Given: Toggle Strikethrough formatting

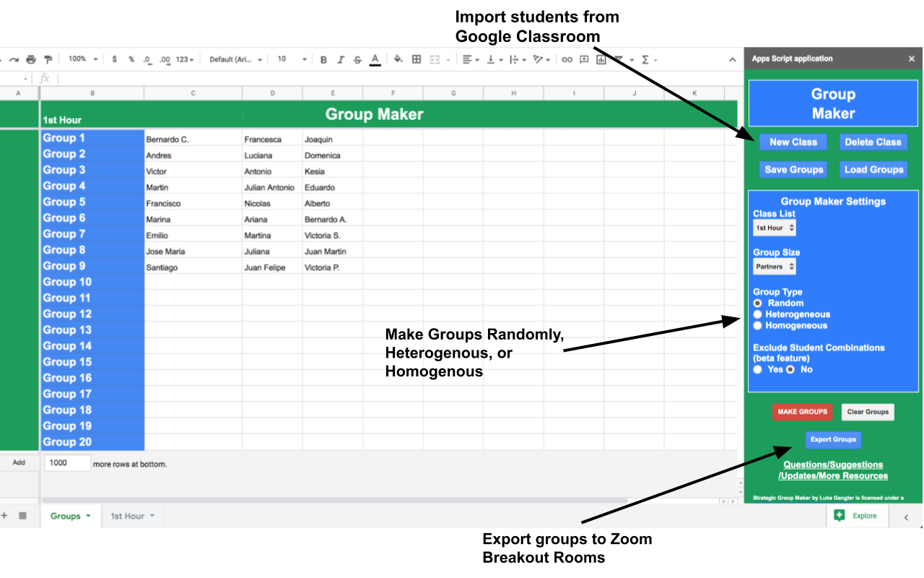Looking at the screenshot, I should coord(357,60).
